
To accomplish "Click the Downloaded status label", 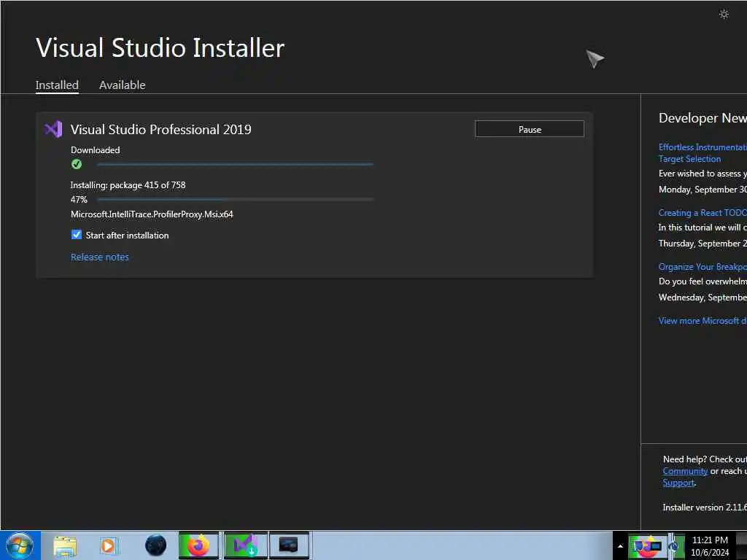I will pos(96,150).
